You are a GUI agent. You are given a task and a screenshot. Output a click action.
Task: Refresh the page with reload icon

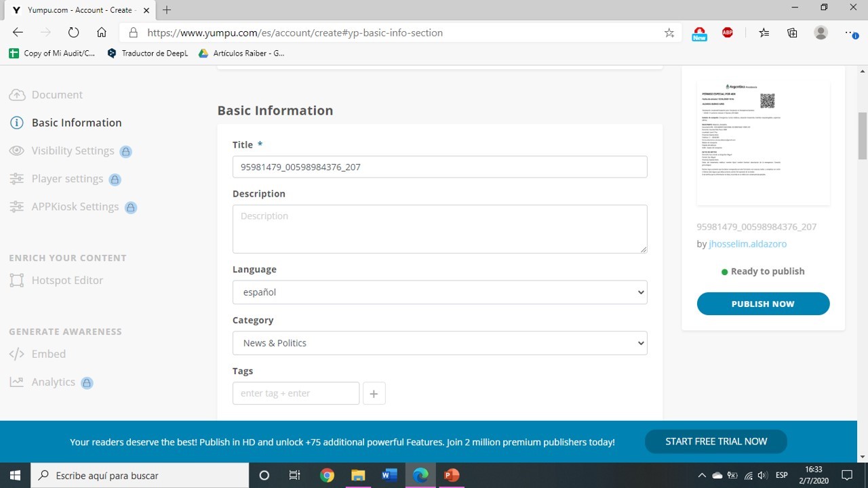73,33
